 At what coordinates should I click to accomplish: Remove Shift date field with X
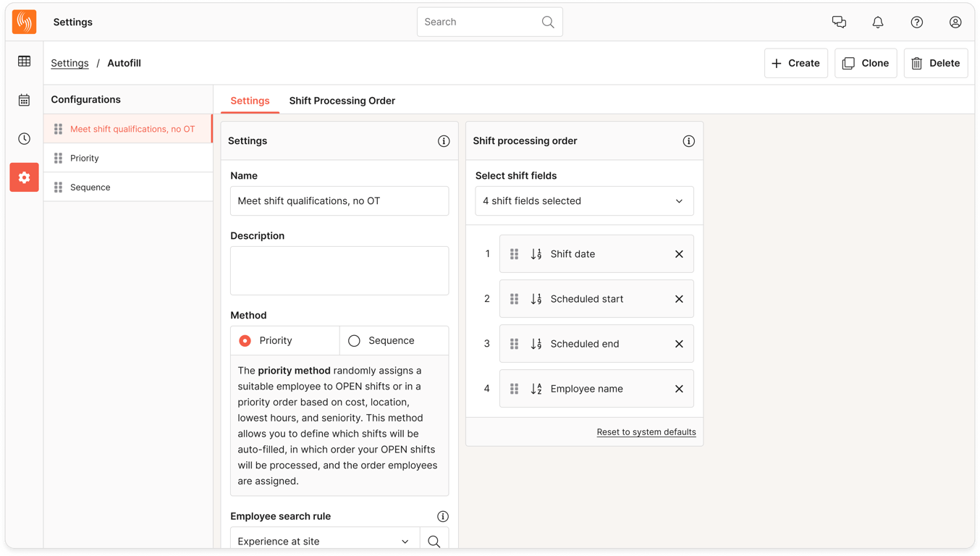click(679, 254)
